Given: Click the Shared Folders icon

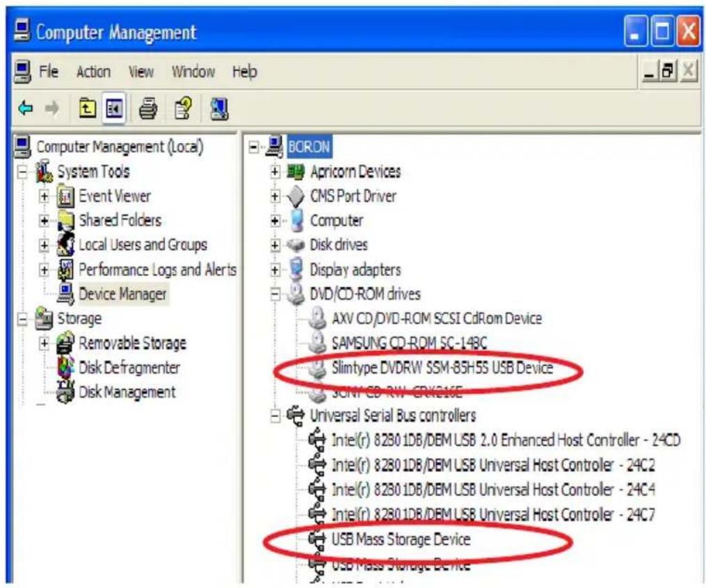Looking at the screenshot, I should coord(66,220).
